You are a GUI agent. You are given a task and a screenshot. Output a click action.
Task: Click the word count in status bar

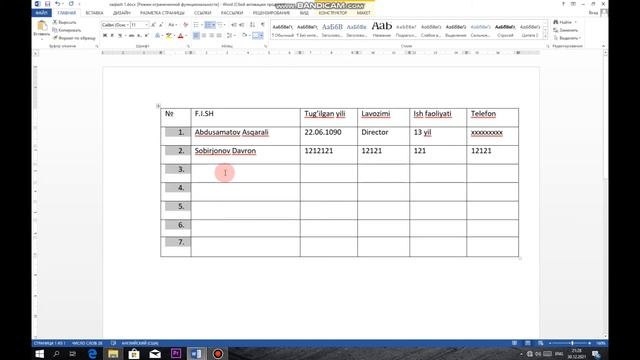[x=87, y=343]
